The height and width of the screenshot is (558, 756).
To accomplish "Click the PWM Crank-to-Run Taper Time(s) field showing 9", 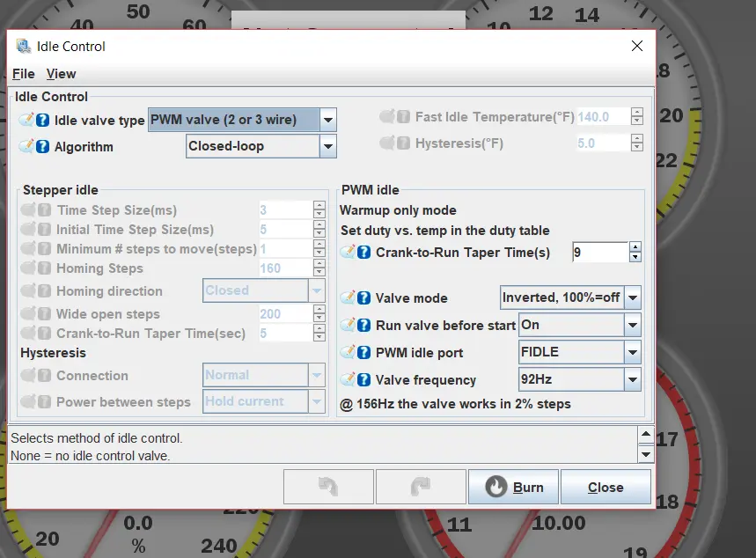I will click(600, 253).
